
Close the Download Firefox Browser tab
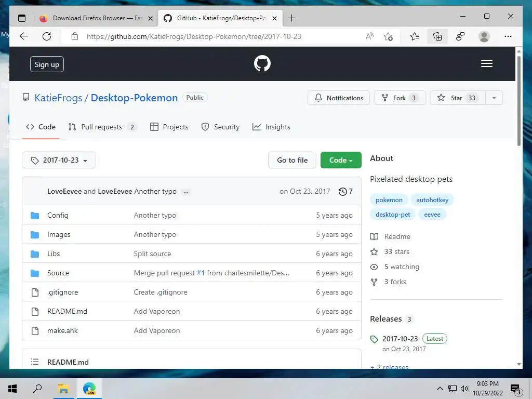point(150,18)
